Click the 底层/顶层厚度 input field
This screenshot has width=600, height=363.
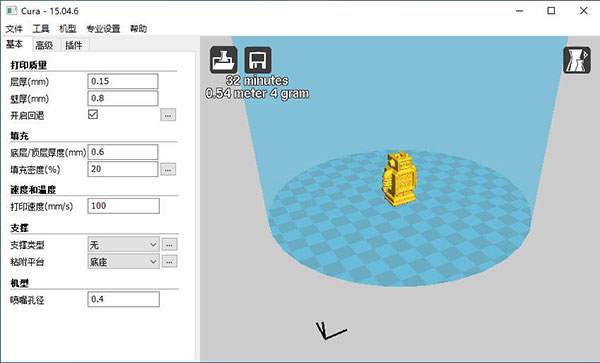pyautogui.click(x=123, y=152)
